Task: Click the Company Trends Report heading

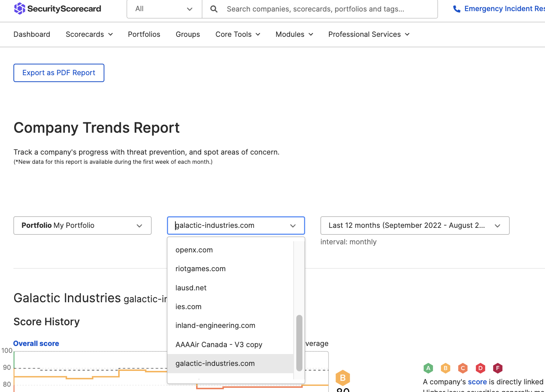Action: (97, 128)
